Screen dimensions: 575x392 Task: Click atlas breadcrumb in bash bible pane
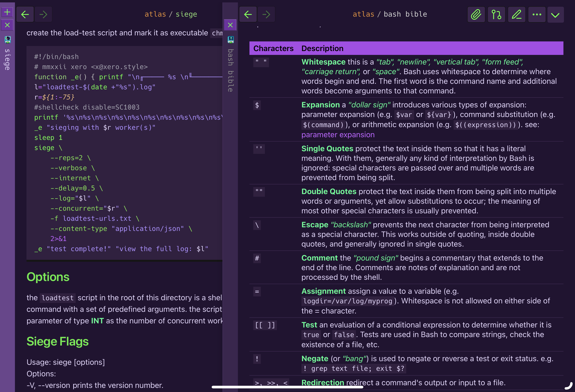(363, 14)
